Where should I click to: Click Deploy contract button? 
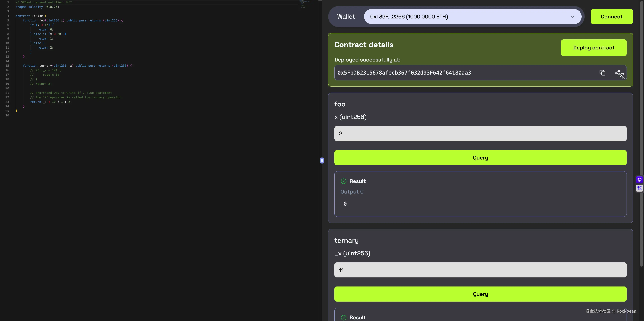(x=594, y=48)
